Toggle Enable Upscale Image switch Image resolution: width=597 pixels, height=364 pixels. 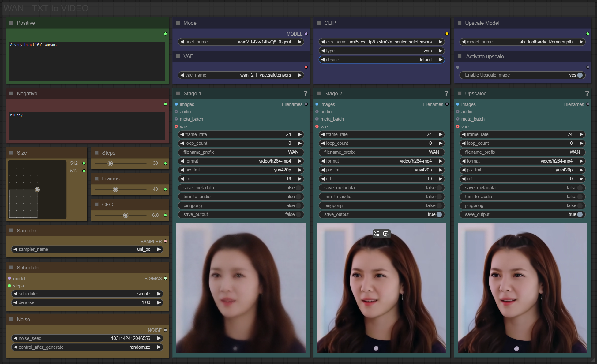(580, 75)
